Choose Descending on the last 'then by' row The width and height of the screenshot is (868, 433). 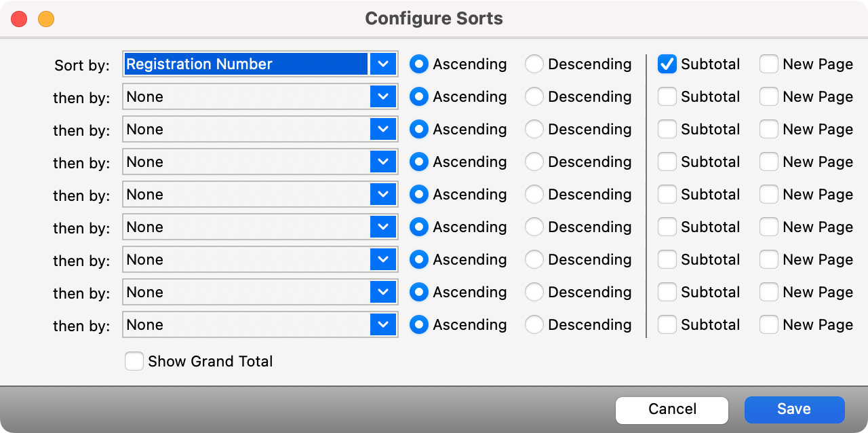point(534,324)
